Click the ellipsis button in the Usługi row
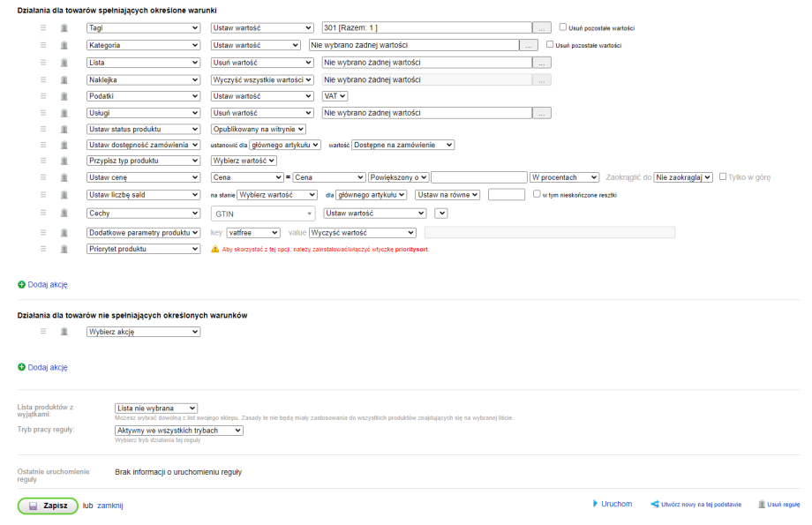812x525 pixels. 543,113
